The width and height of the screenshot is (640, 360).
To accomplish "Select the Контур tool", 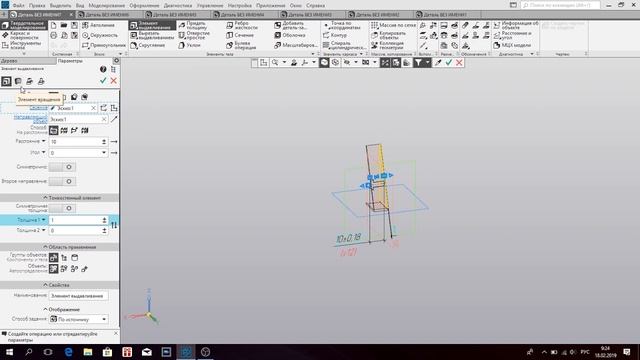I will [335, 35].
